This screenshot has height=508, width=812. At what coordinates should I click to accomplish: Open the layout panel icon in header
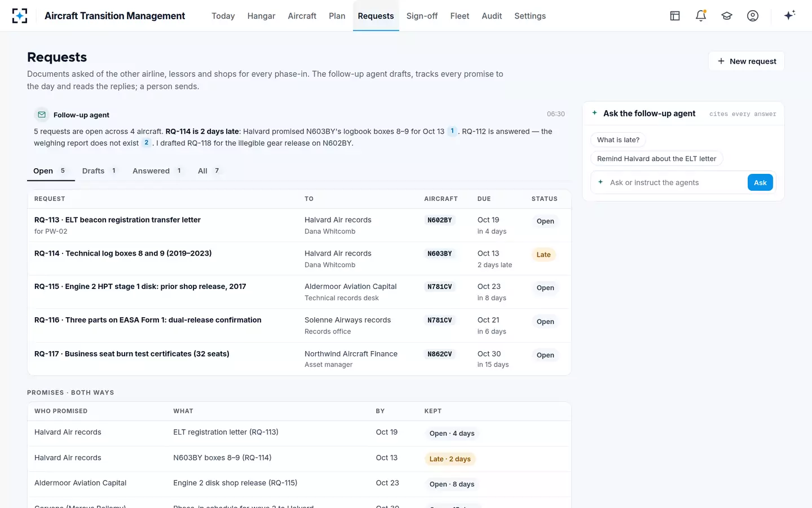[x=675, y=16]
